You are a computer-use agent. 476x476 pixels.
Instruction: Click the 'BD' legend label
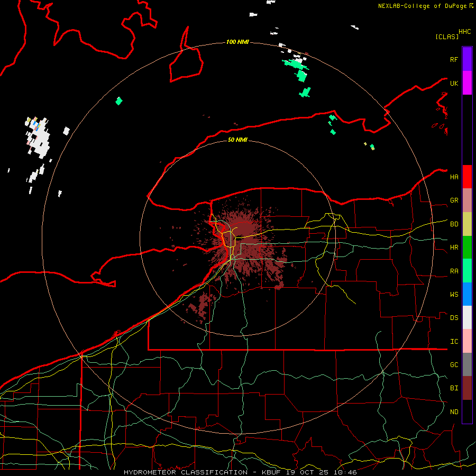pyautogui.click(x=454, y=224)
